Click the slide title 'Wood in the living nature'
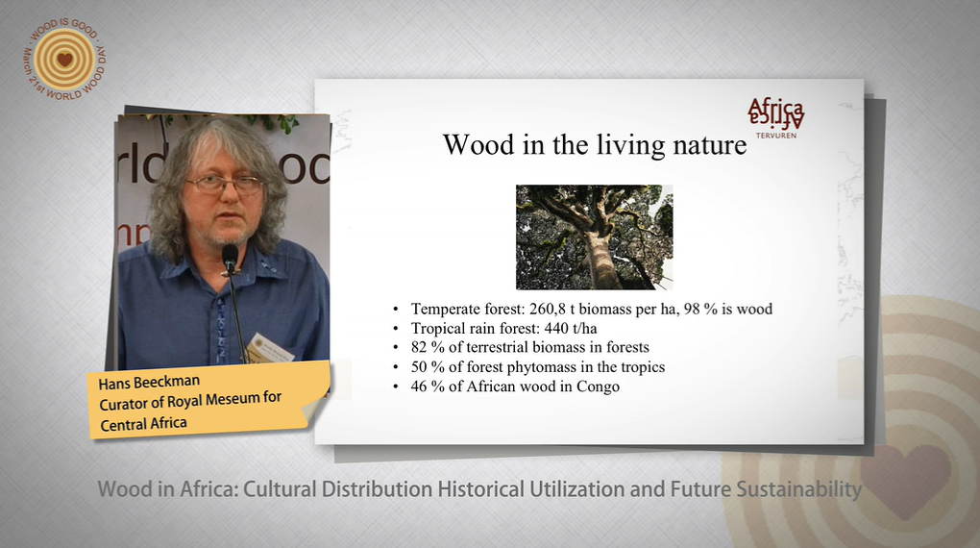Viewport: 980px width, 548px height. coord(594,145)
